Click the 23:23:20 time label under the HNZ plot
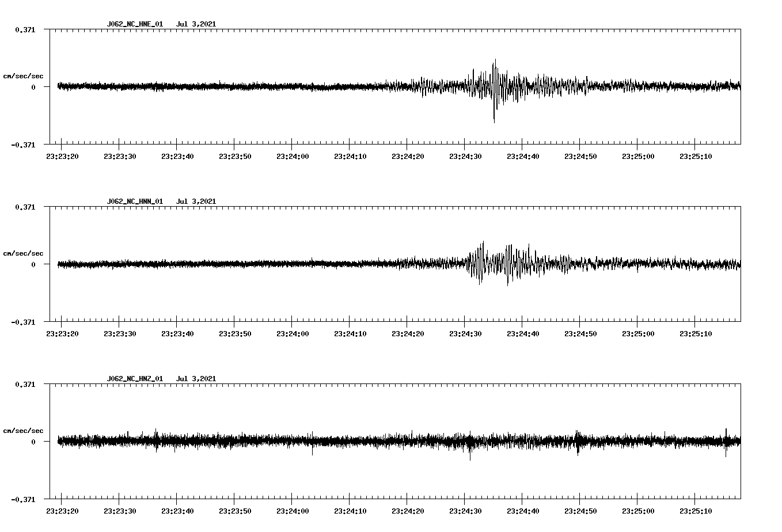The image size is (782, 532). (x=62, y=511)
